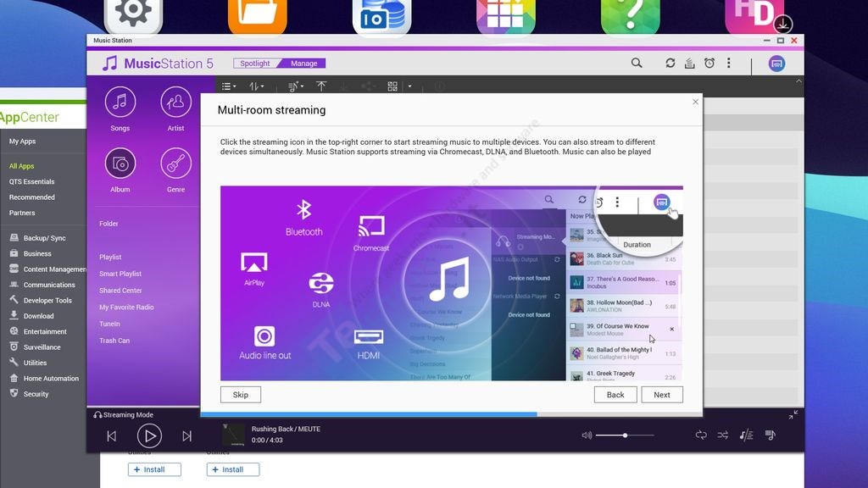Collapse the toolbar with the top-right chevron
Screen dimensions: 868x488
(798, 81)
